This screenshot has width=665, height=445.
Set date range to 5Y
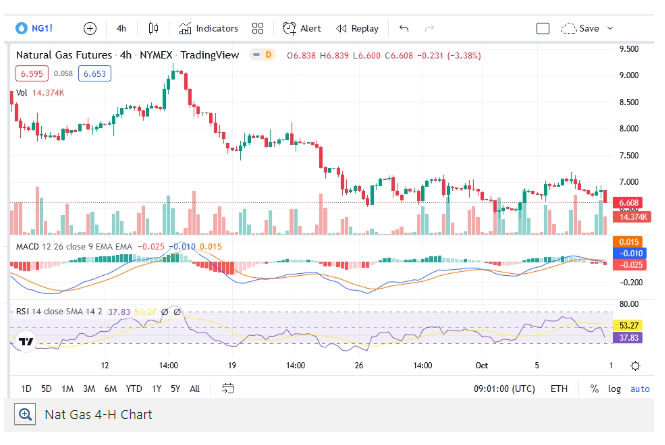click(175, 389)
